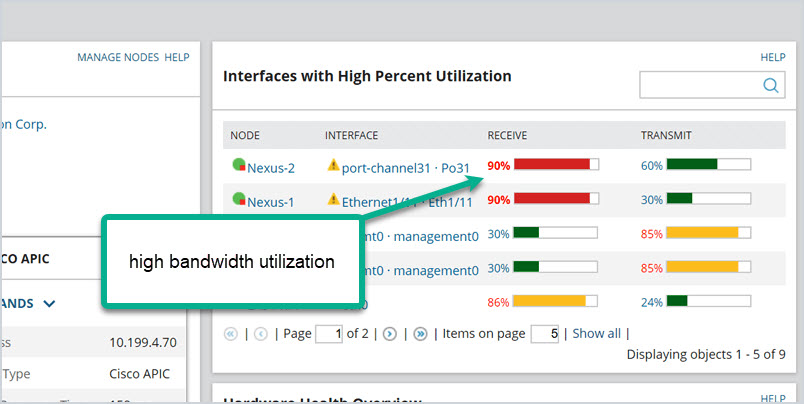This screenshot has width=804, height=404.
Task: Click HELP link next to MANAGE NODES
Action: (x=177, y=57)
